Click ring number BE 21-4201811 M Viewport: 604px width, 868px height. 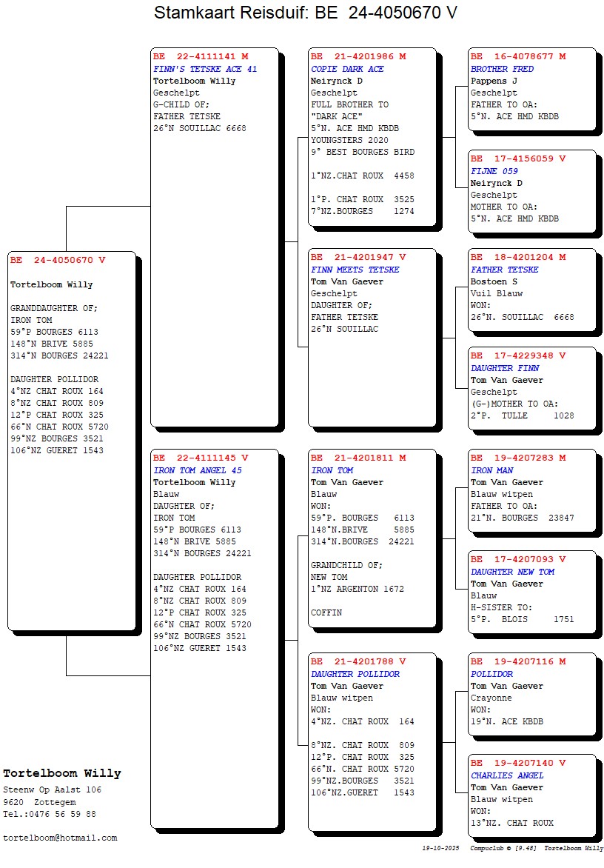[358, 458]
